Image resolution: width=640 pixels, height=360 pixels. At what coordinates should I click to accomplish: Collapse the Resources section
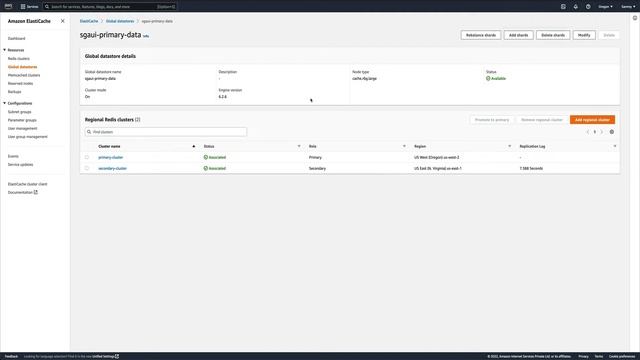point(4,50)
